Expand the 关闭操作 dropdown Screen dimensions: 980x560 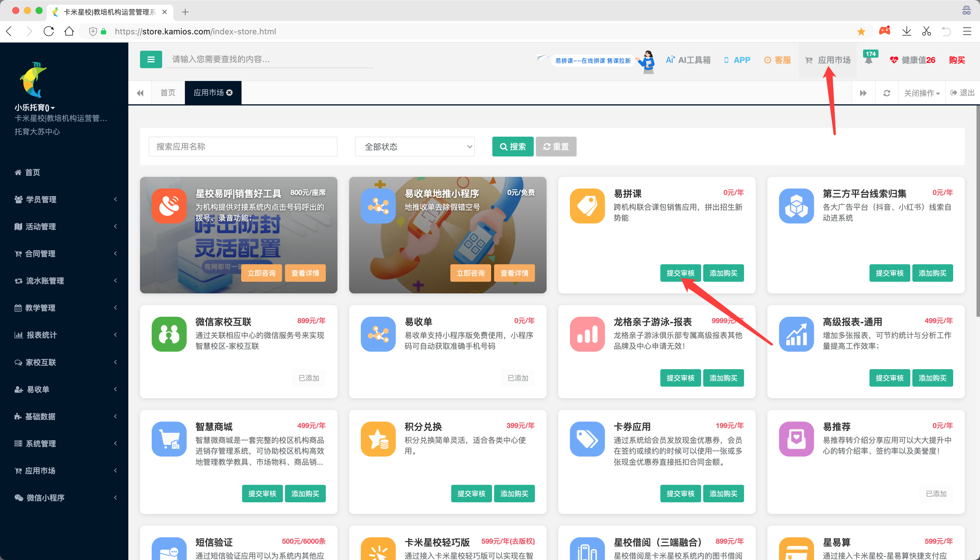click(921, 93)
